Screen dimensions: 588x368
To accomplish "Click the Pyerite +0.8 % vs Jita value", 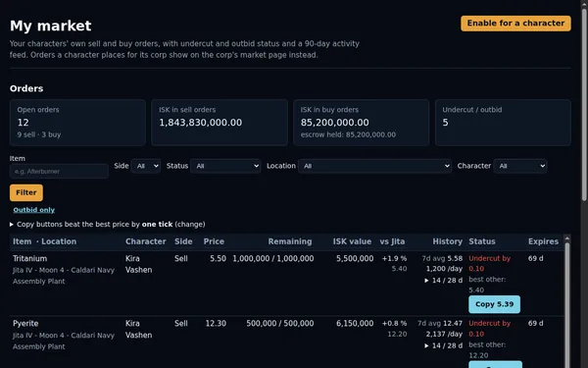I will (x=394, y=323).
